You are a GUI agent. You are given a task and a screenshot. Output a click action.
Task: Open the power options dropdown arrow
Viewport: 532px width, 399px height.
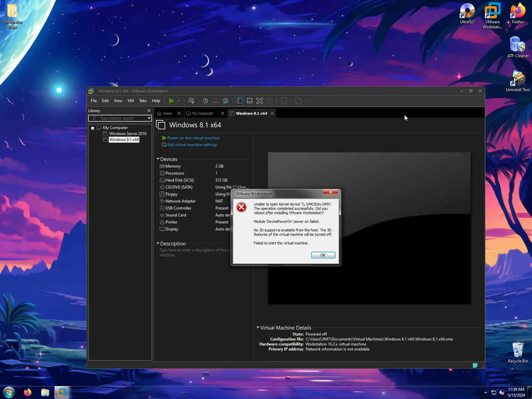[x=179, y=101]
